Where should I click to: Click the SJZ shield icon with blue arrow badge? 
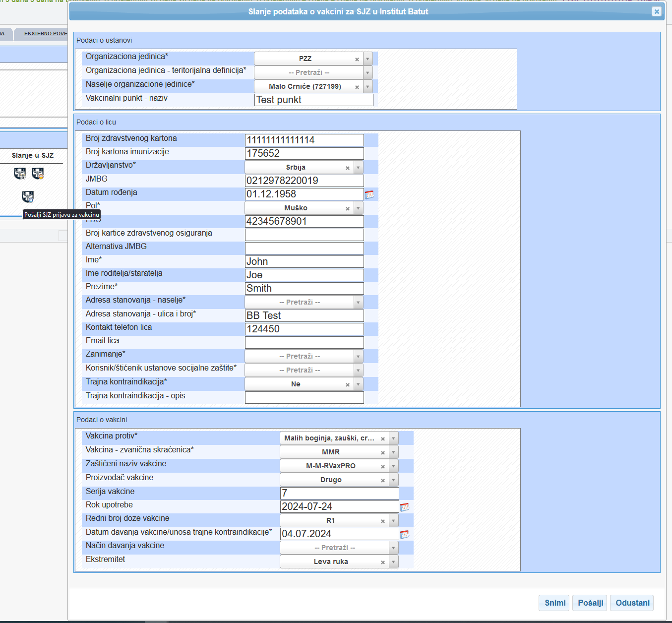point(28,197)
